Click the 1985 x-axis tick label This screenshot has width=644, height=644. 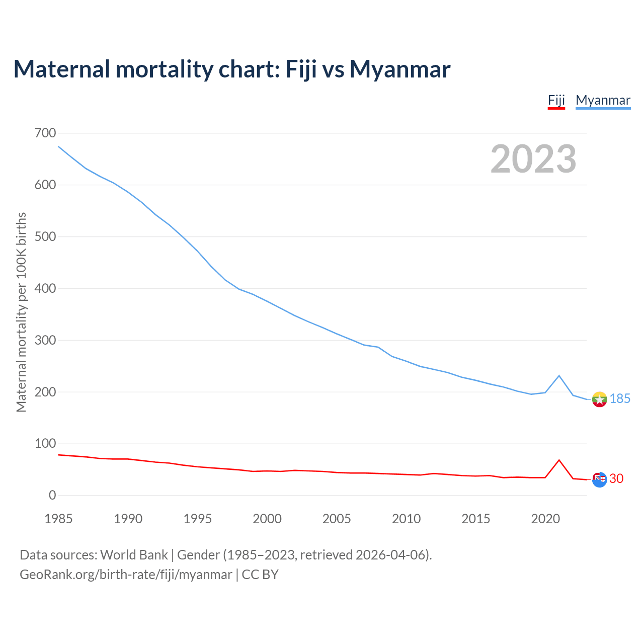tap(58, 519)
